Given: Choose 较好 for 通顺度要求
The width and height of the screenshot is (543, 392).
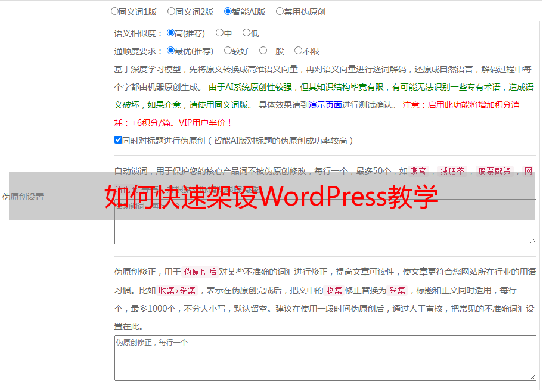Looking at the screenshot, I should [228, 51].
